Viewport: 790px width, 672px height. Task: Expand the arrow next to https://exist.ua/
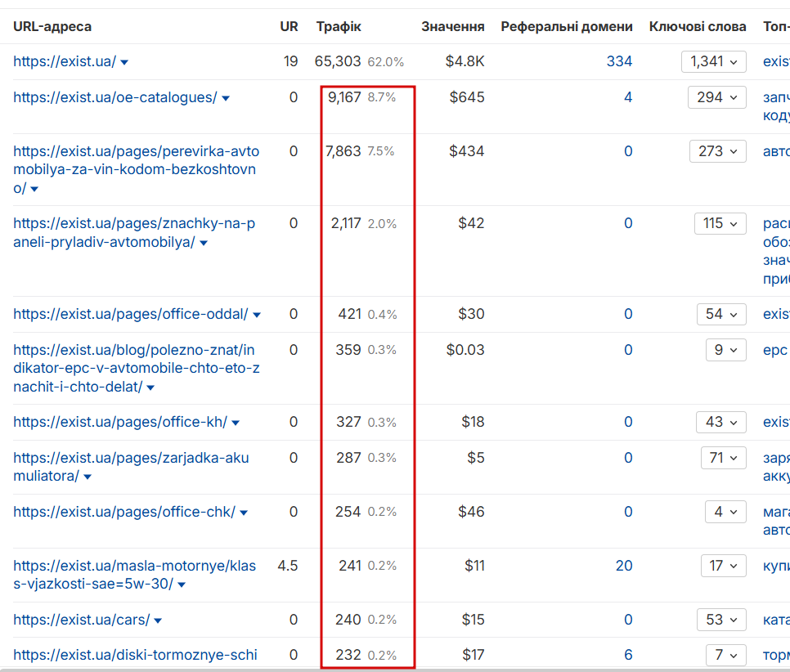click(x=124, y=62)
